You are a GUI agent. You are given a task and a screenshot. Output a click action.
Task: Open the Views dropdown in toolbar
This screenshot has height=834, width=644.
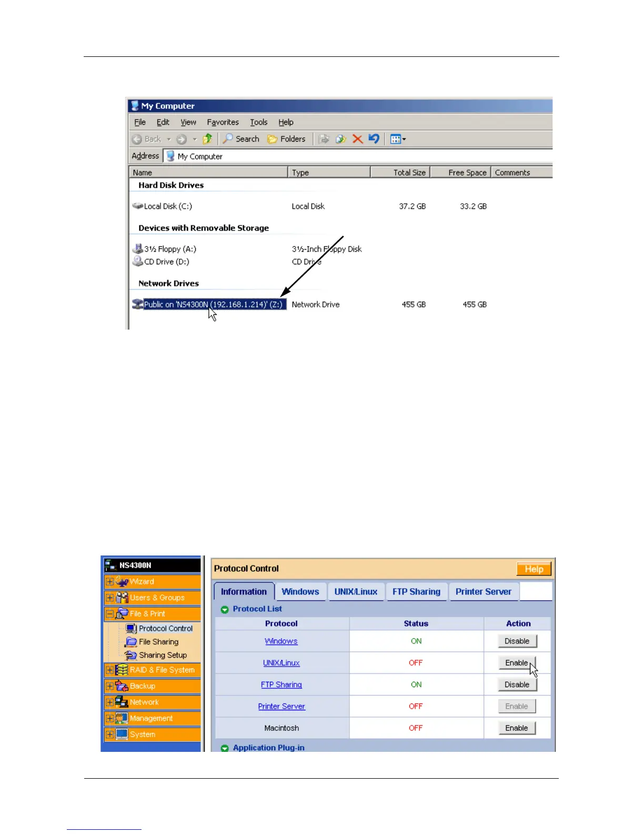click(x=398, y=139)
